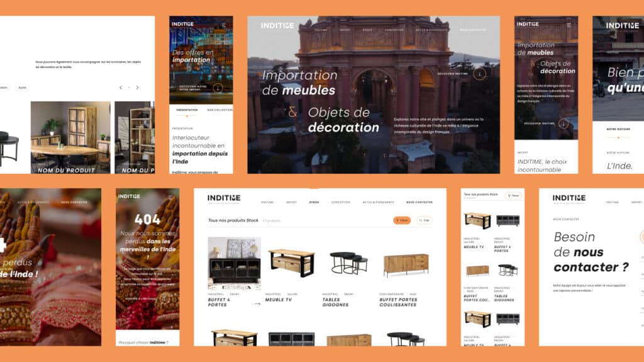The width and height of the screenshot is (644, 362).
Task: Click previous arrow in product carousel mockup
Action: 121,88
